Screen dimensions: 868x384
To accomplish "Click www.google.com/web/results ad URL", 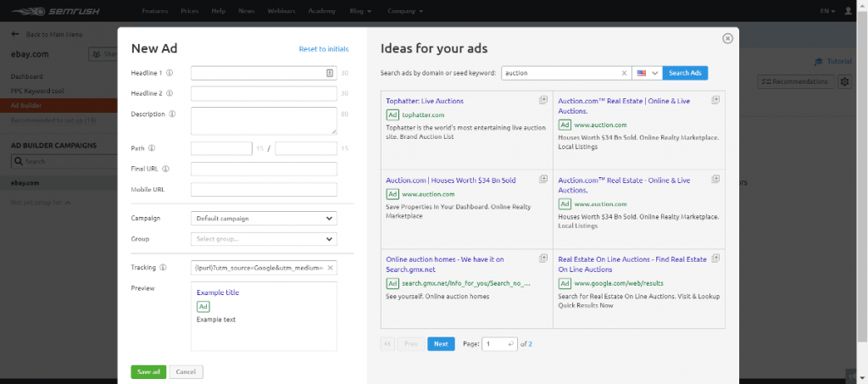I will pyautogui.click(x=618, y=283).
